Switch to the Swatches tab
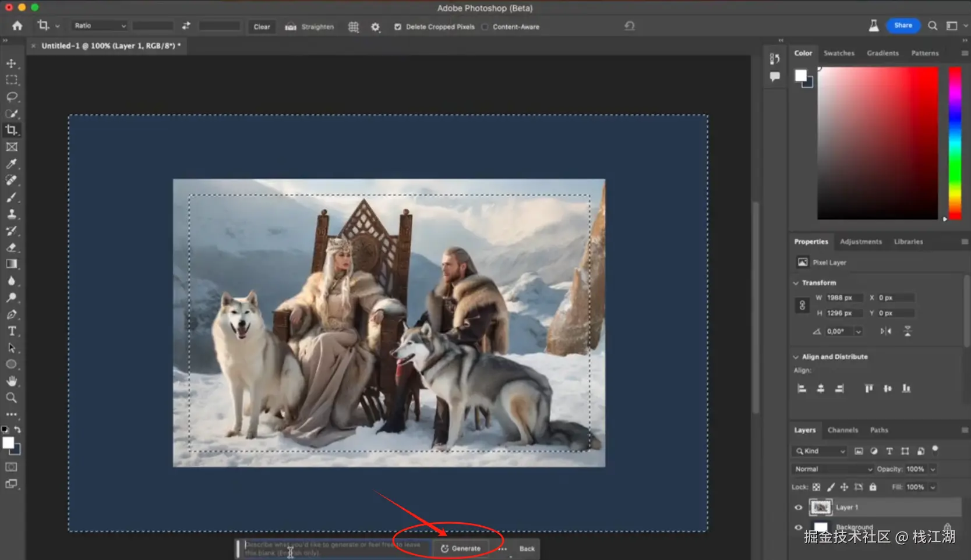This screenshot has width=971, height=560. 839,53
